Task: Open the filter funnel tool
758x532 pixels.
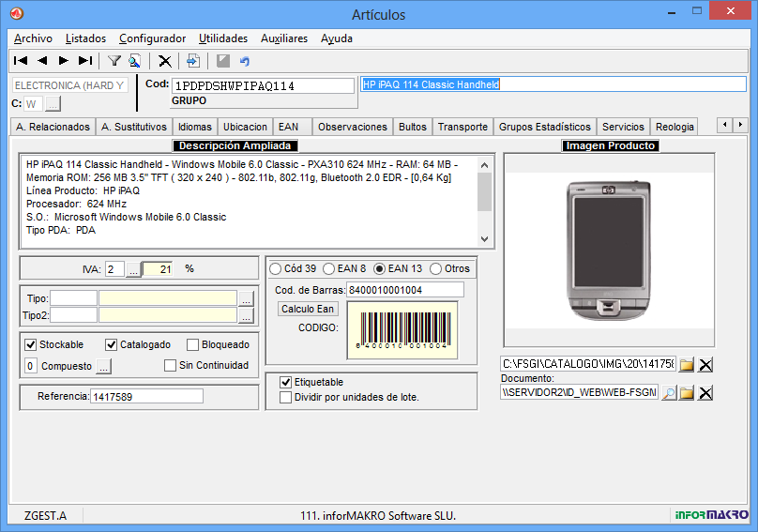Action: [114, 60]
